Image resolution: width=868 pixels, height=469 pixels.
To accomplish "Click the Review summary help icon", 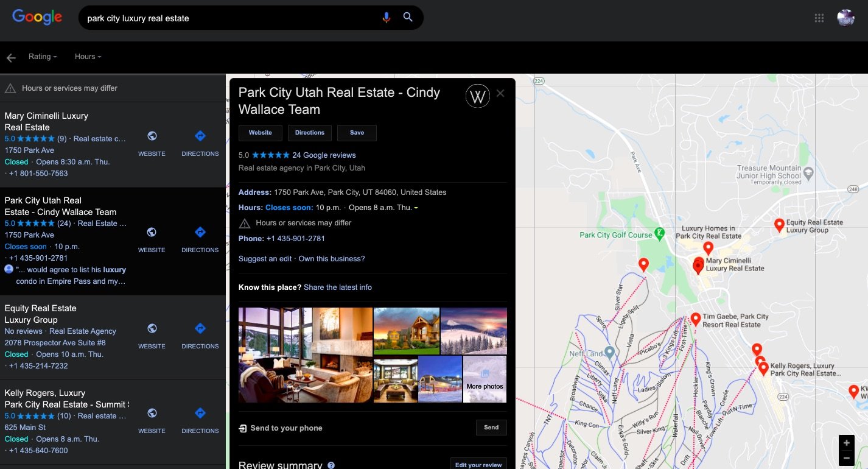I will pos(331,465).
